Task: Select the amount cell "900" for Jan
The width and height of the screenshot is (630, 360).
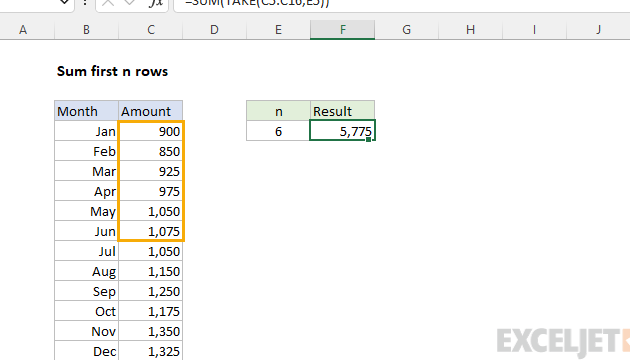Action: [151, 131]
